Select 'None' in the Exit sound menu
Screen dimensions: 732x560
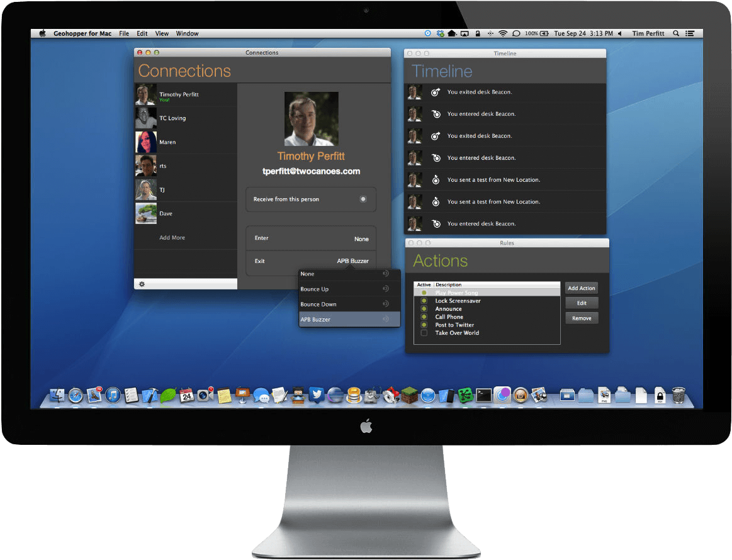(x=307, y=274)
